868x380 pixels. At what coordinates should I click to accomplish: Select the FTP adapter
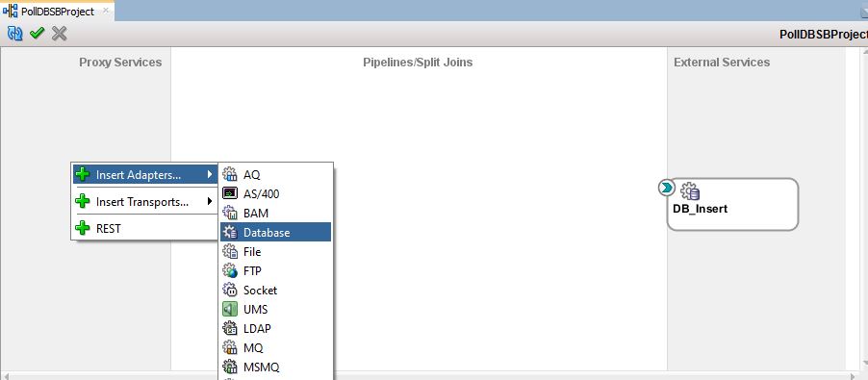pyautogui.click(x=275, y=271)
